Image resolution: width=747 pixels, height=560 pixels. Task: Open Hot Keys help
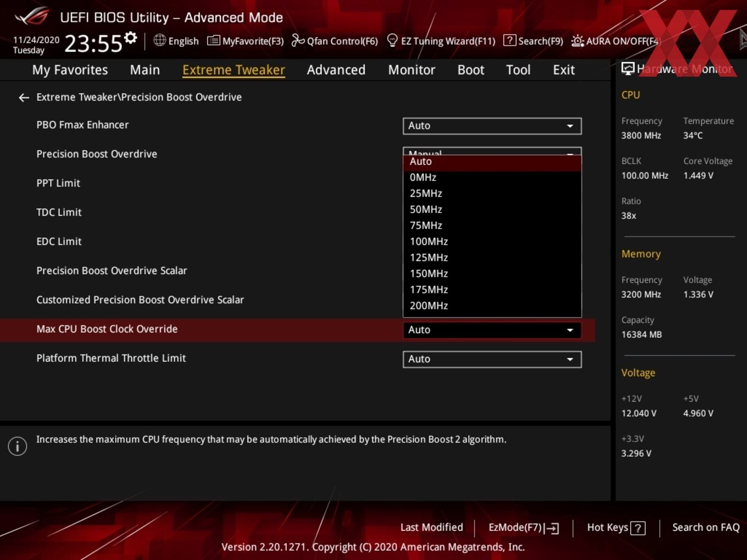(x=616, y=528)
